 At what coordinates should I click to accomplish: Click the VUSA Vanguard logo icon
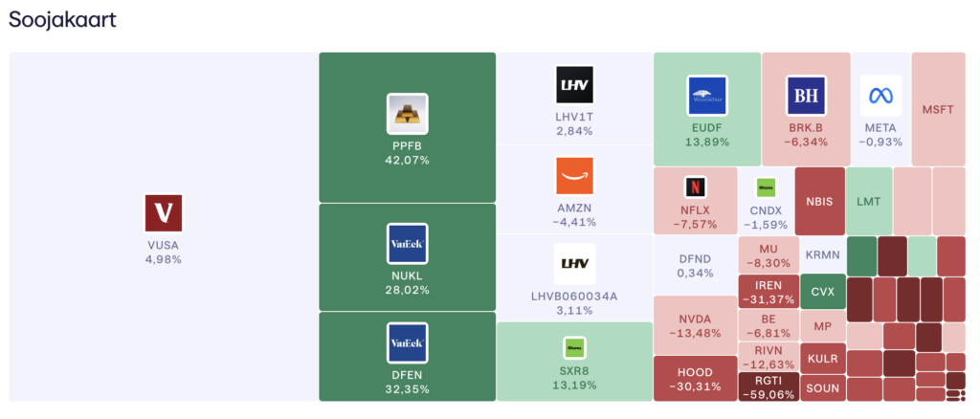(163, 212)
